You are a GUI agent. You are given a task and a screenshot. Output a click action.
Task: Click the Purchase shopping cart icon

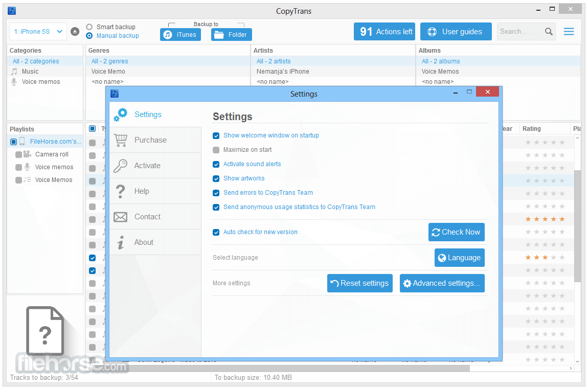coord(120,140)
